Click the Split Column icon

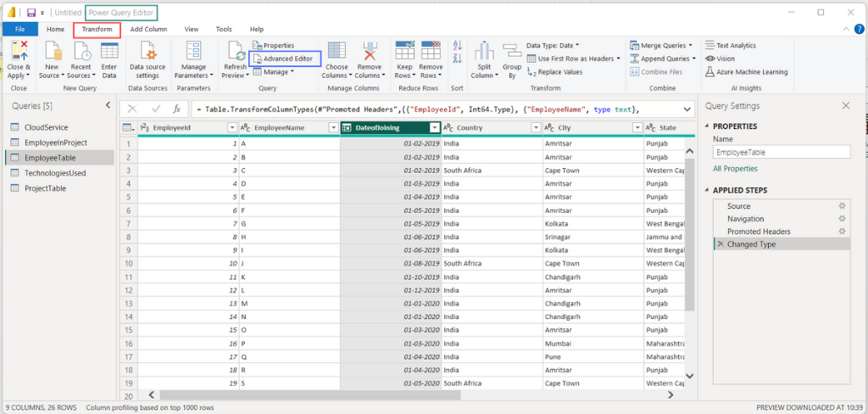click(484, 51)
